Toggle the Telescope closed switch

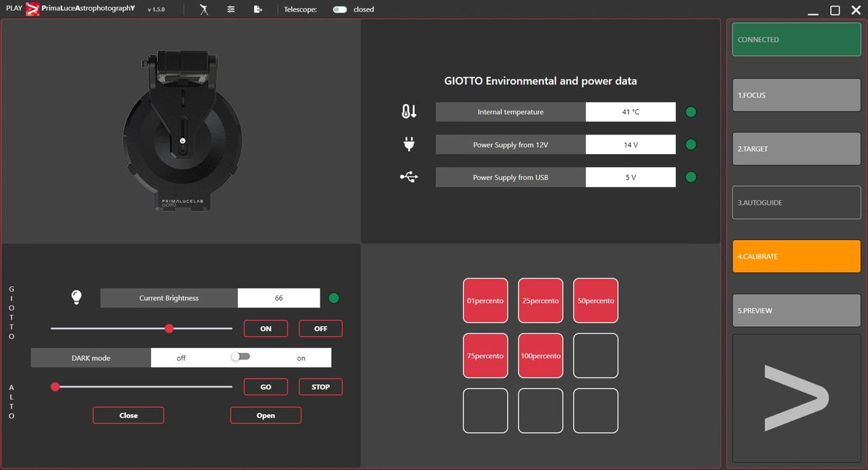coord(340,9)
